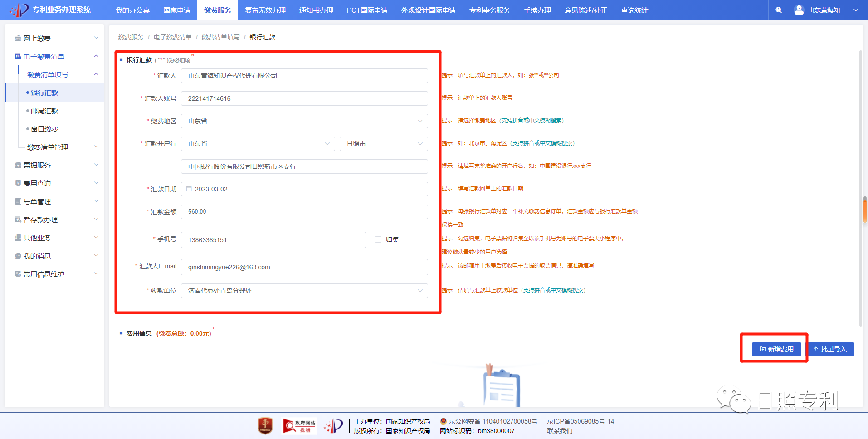Click the 票据服务 sidebar icon

[18, 166]
